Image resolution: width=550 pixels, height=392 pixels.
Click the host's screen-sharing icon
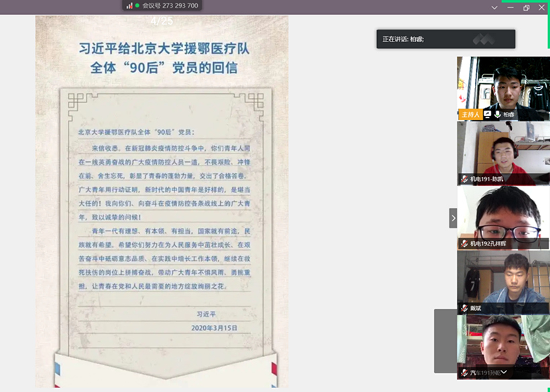487,114
